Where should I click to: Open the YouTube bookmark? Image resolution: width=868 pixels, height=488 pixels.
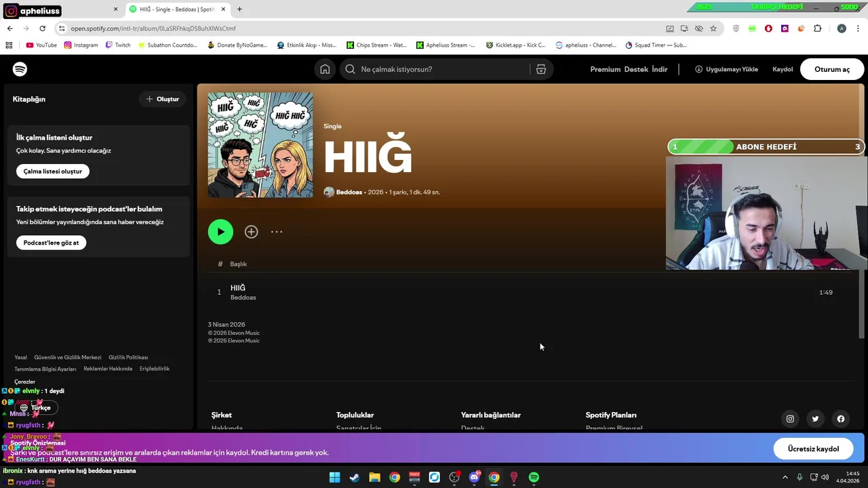(x=41, y=45)
